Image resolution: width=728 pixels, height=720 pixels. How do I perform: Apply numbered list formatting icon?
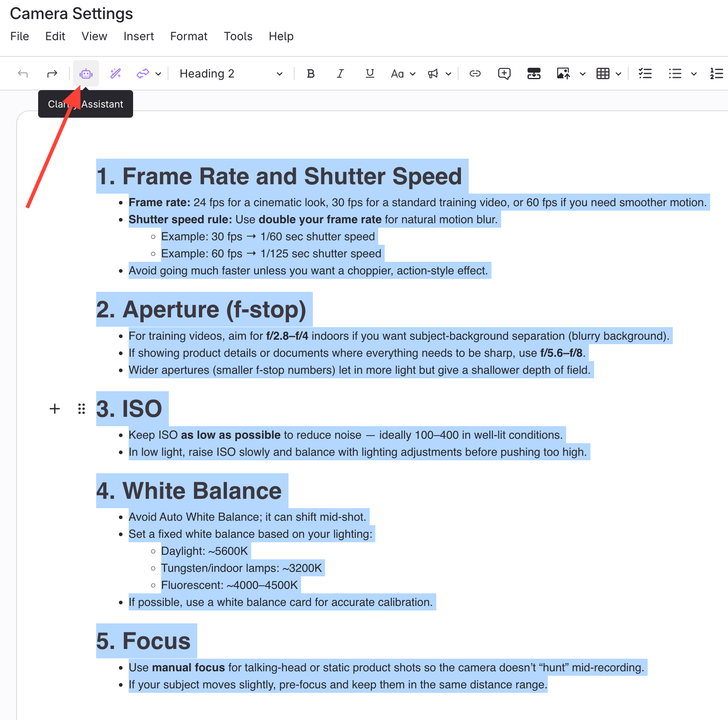click(x=716, y=73)
